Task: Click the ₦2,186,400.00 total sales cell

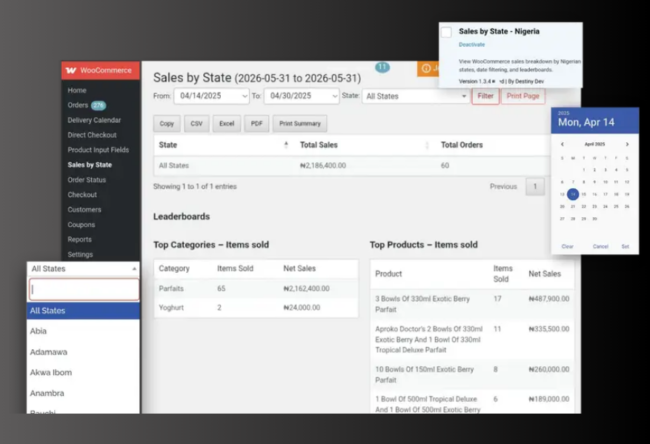Action: (323, 165)
